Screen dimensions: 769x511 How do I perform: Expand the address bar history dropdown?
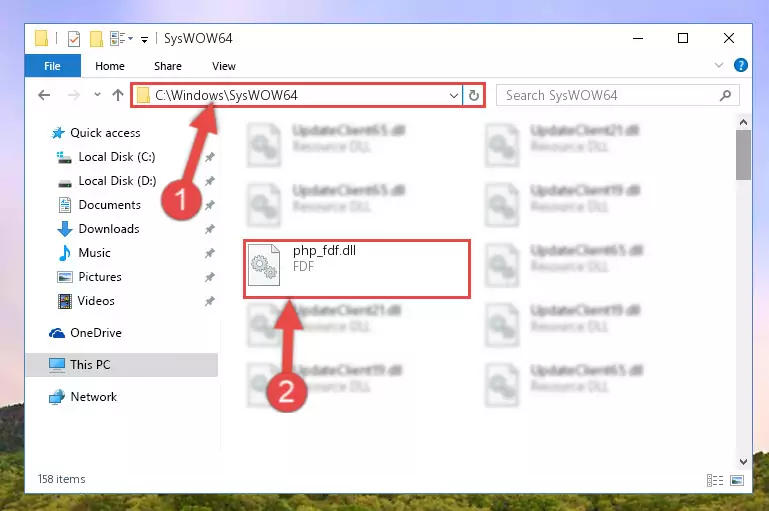coord(454,96)
